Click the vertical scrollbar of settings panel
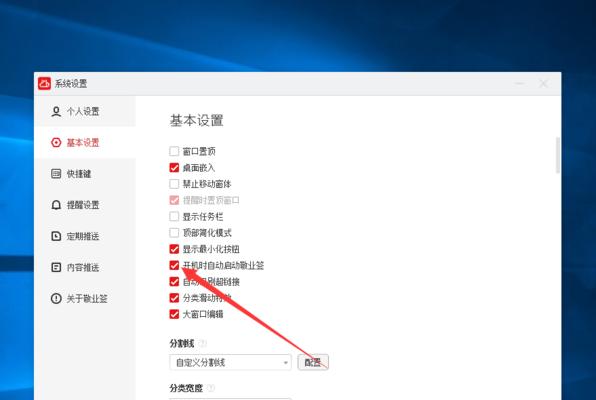This screenshot has width=596, height=400. pos(558,156)
